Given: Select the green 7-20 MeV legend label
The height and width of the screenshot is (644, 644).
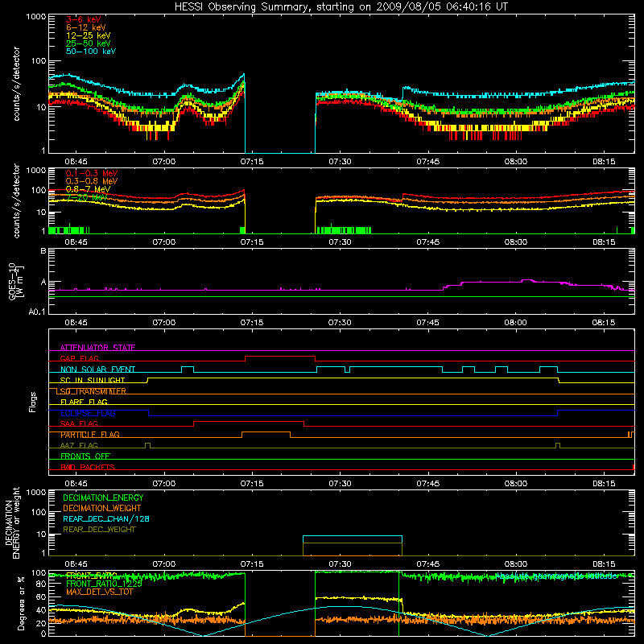Looking at the screenshot, I should (86, 197).
